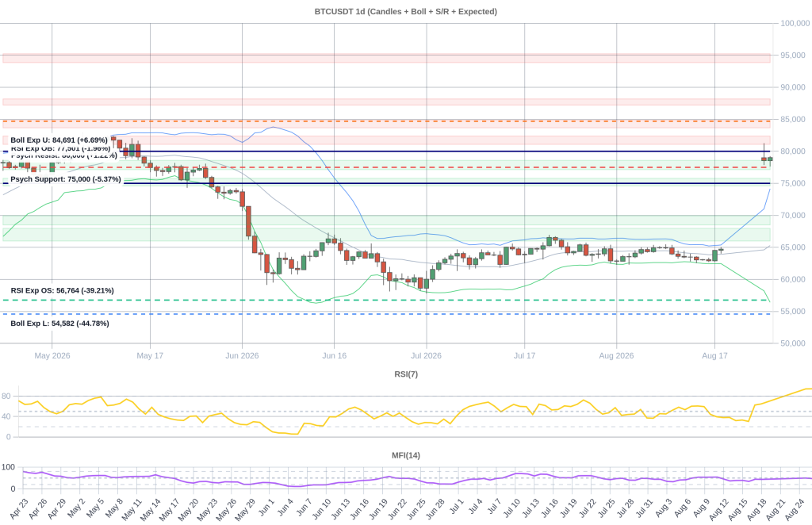Image resolution: width=812 pixels, height=525 pixels.
Task: Click the May 26 bottom date label
Action: 228,509
